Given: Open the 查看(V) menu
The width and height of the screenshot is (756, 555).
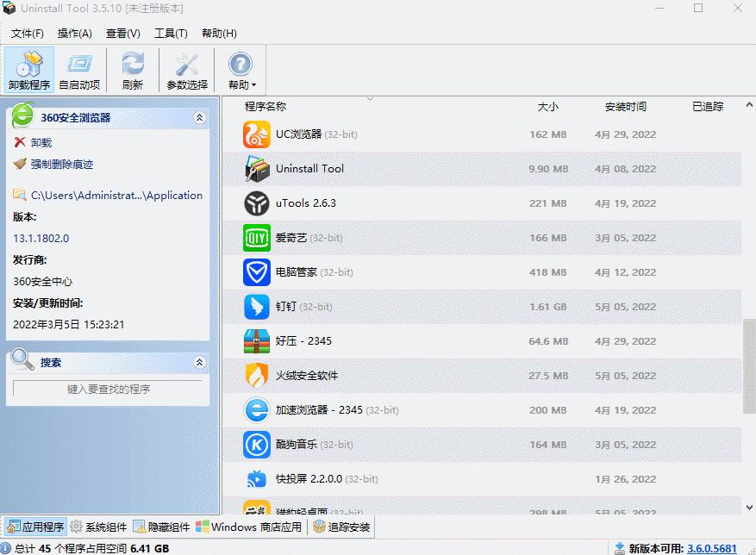Looking at the screenshot, I should pyautogui.click(x=123, y=34).
